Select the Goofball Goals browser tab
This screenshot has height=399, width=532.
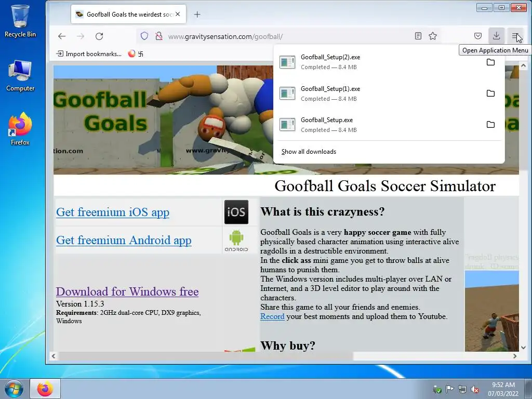click(129, 14)
